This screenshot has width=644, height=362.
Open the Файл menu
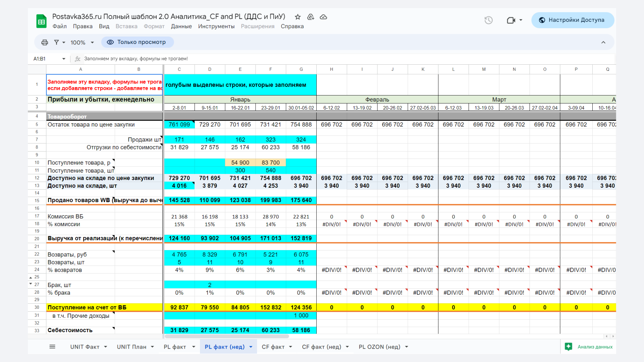(59, 26)
